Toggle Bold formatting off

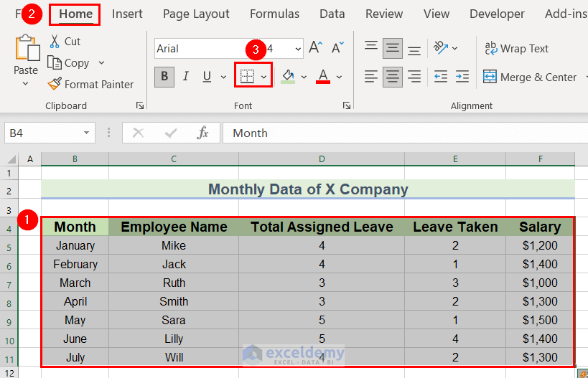164,77
